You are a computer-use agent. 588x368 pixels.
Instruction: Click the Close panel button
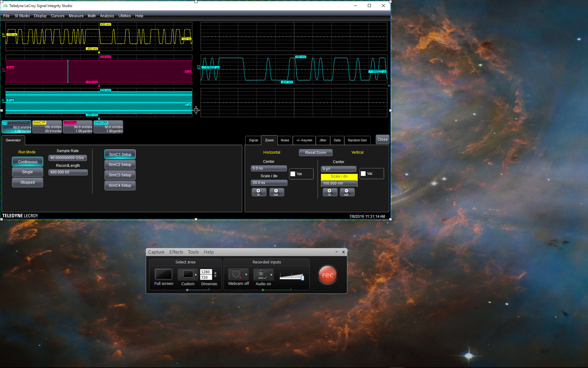[383, 140]
